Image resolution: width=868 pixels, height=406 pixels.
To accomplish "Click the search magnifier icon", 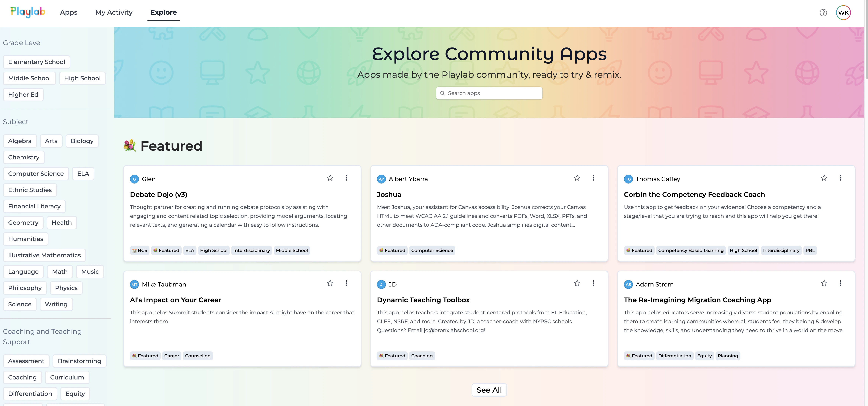I will pyautogui.click(x=443, y=93).
